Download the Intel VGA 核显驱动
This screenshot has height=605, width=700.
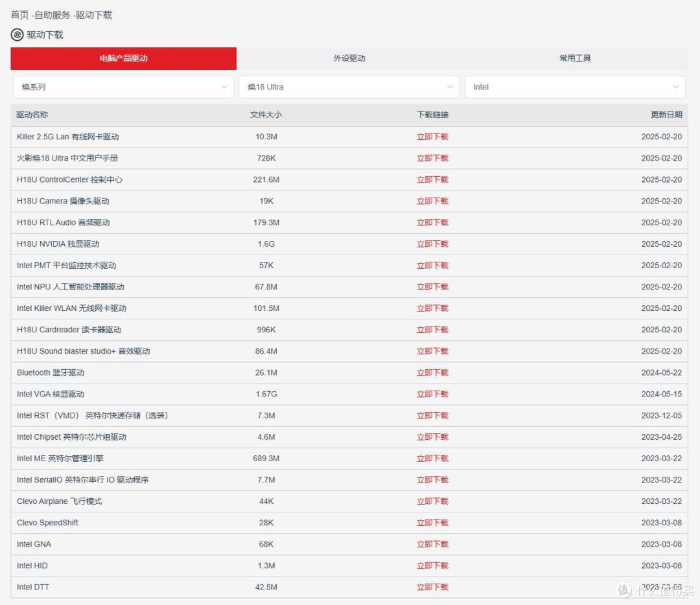432,394
